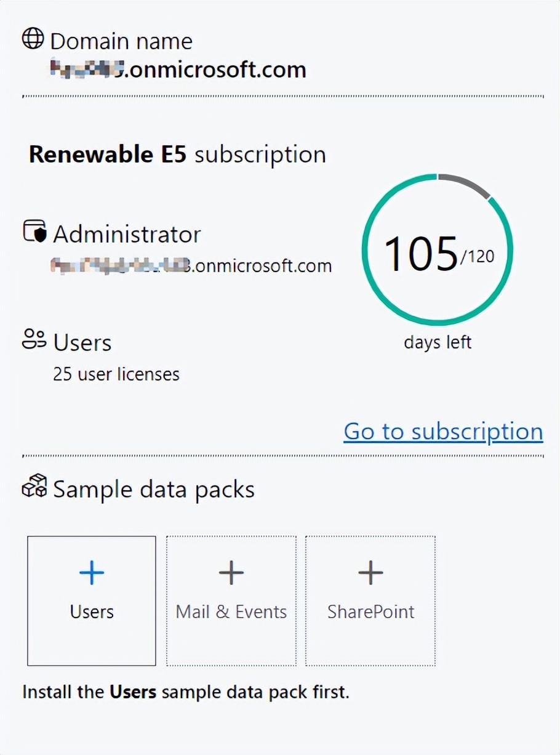Screen dimensions: 560x755
Task: Select the SharePoint pack label
Action: tap(370, 612)
